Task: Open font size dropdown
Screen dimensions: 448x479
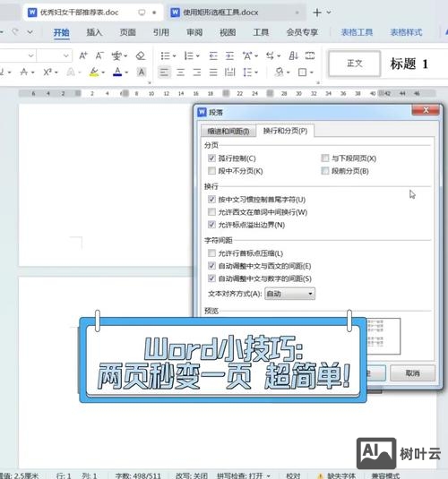Action: click(x=65, y=56)
